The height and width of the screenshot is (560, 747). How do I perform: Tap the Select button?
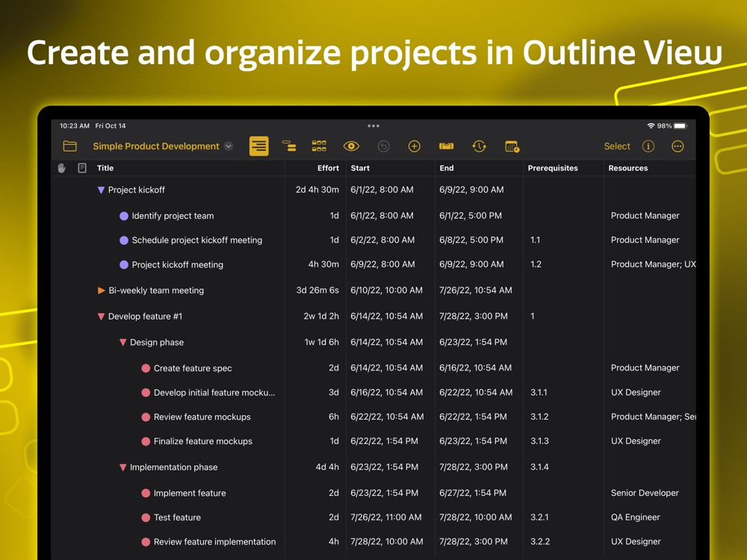click(617, 146)
